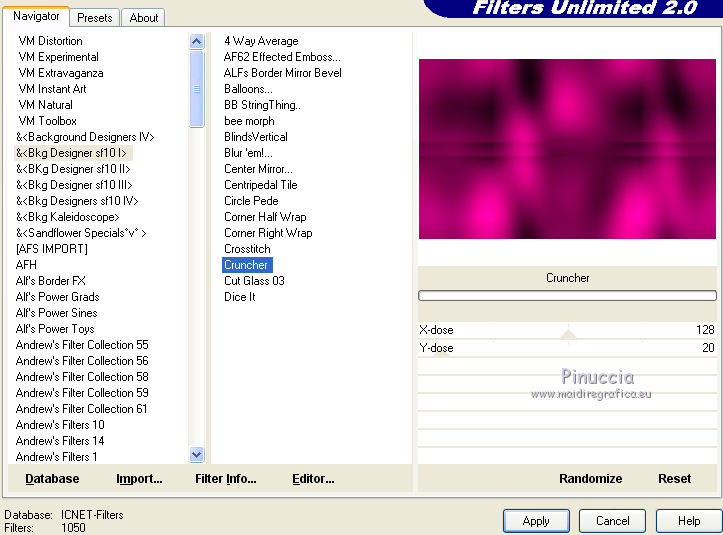Switch to the Navigator tab

coord(36,17)
